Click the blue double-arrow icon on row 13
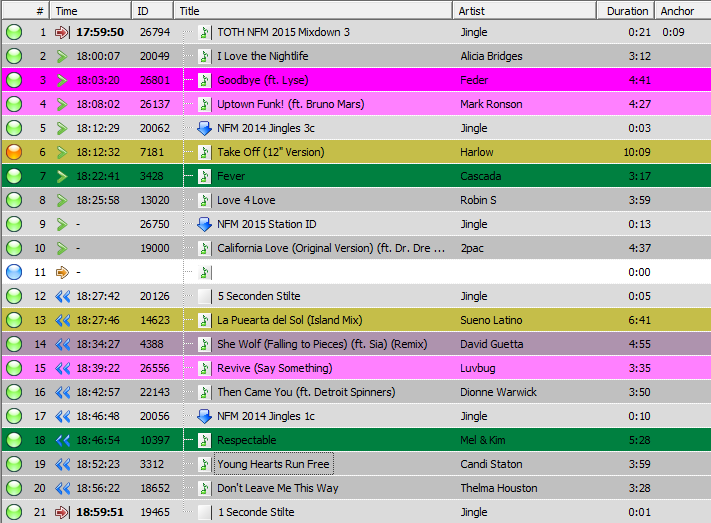The height and width of the screenshot is (523, 711). (x=62, y=320)
